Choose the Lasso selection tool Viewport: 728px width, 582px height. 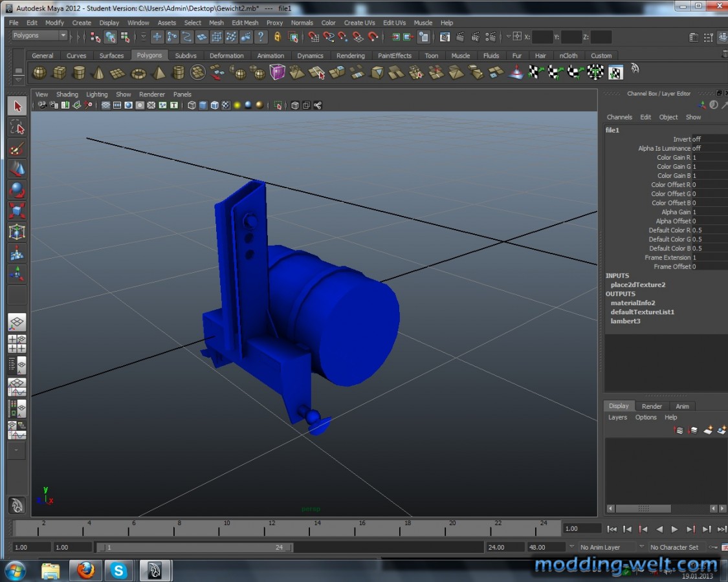click(x=17, y=127)
